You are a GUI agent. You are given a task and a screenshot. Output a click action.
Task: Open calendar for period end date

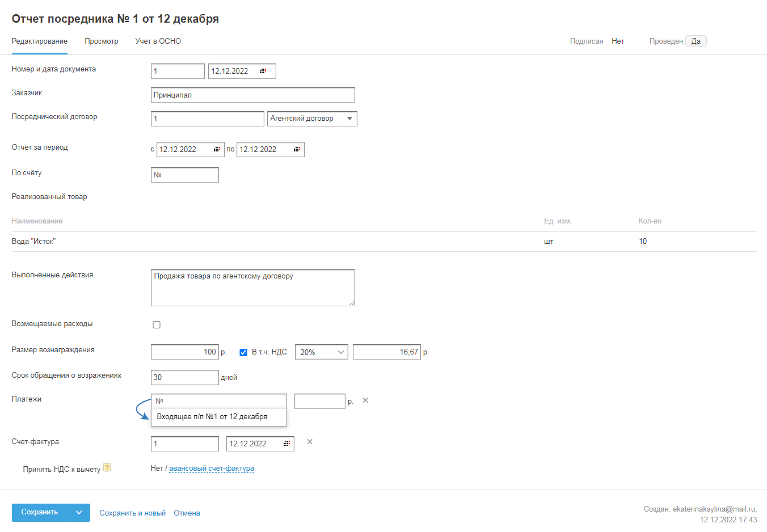pos(297,149)
